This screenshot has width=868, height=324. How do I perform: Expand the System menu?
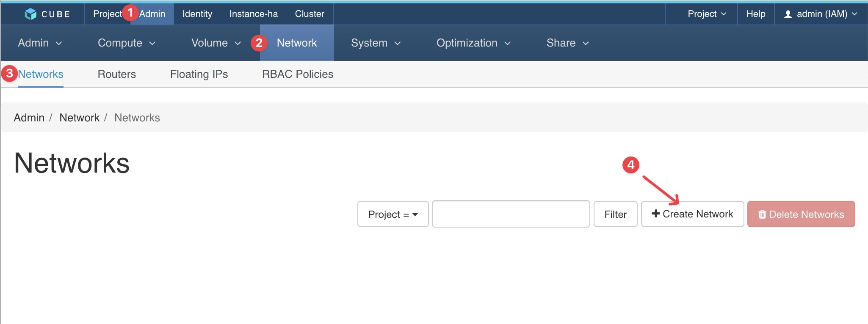376,43
